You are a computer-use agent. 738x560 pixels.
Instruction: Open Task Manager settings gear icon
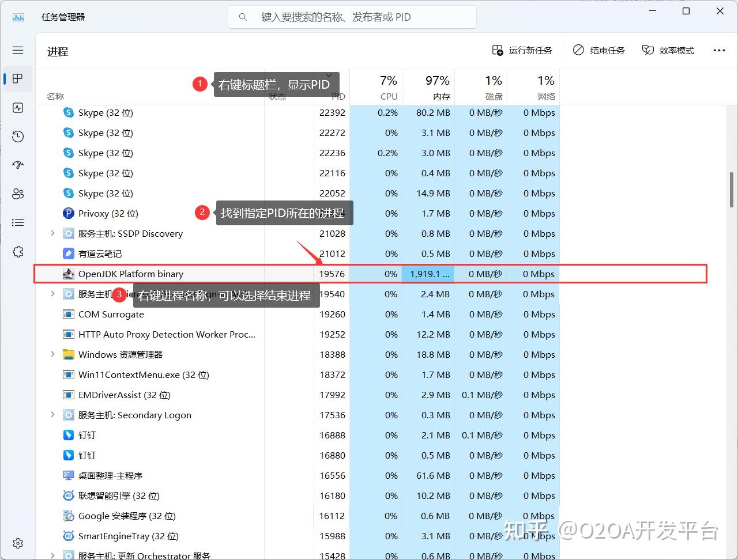tap(18, 543)
